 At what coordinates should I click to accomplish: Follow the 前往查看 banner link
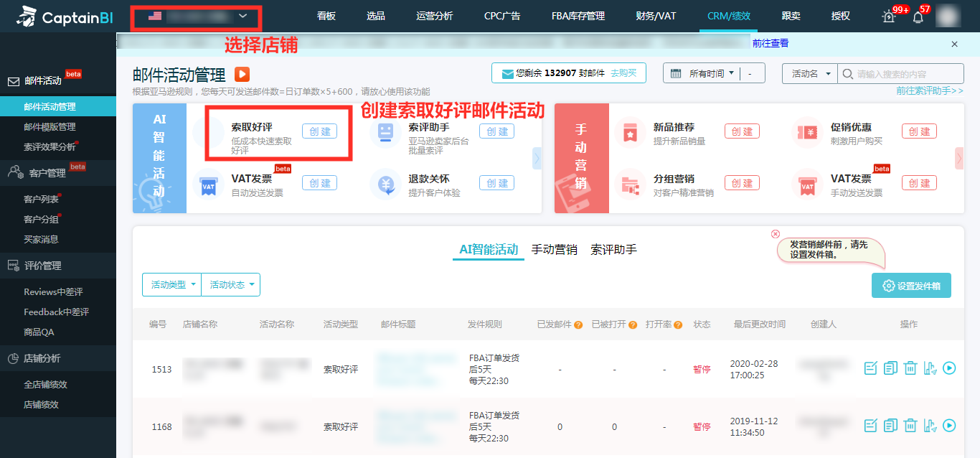click(771, 43)
